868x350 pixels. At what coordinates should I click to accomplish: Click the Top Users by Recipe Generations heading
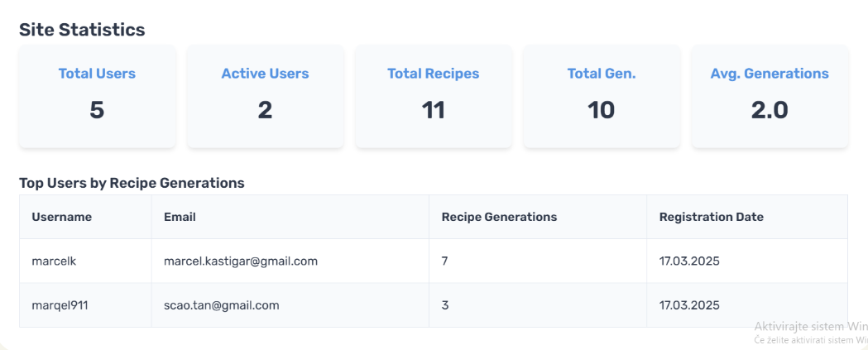(132, 183)
